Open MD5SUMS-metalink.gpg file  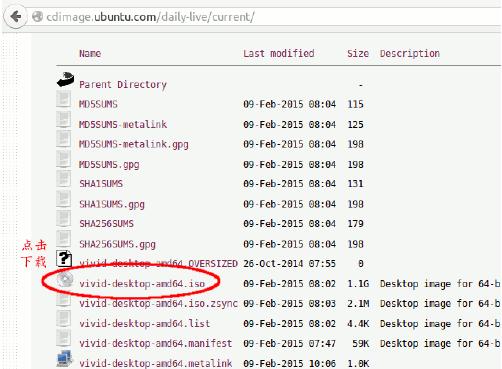click(x=134, y=144)
